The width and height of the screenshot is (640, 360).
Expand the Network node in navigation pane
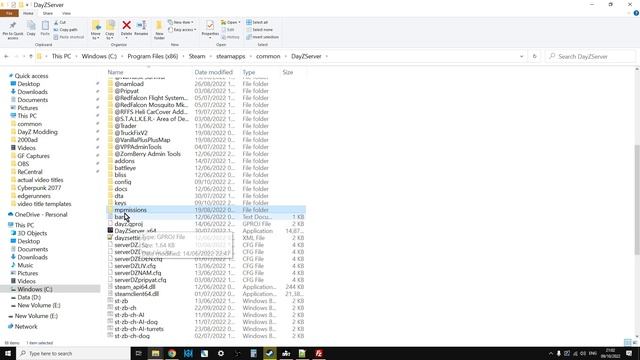coord(4,327)
